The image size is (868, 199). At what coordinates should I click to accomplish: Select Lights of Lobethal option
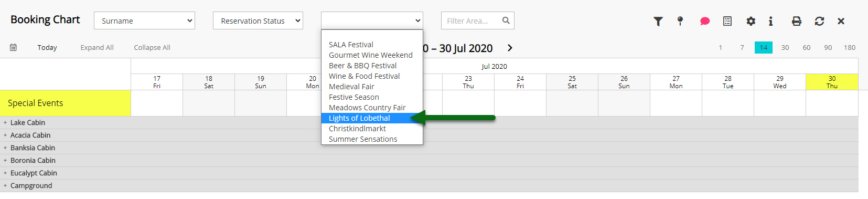372,118
